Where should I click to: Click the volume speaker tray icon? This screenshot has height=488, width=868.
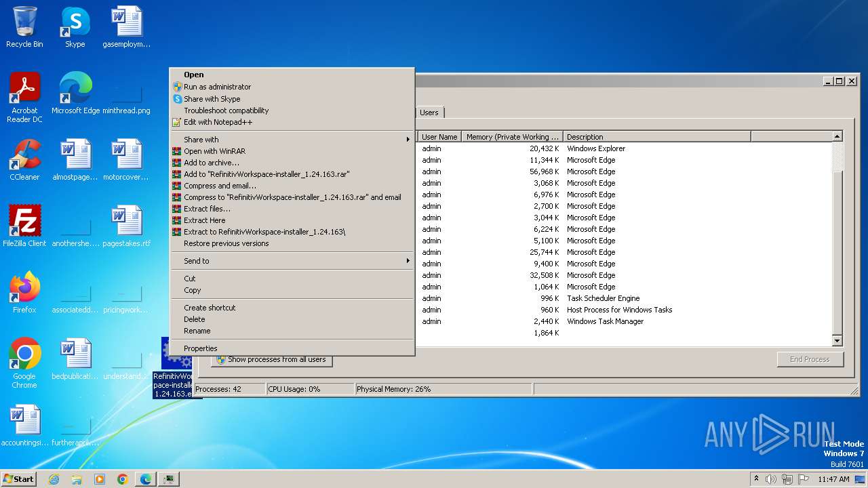[x=771, y=479]
